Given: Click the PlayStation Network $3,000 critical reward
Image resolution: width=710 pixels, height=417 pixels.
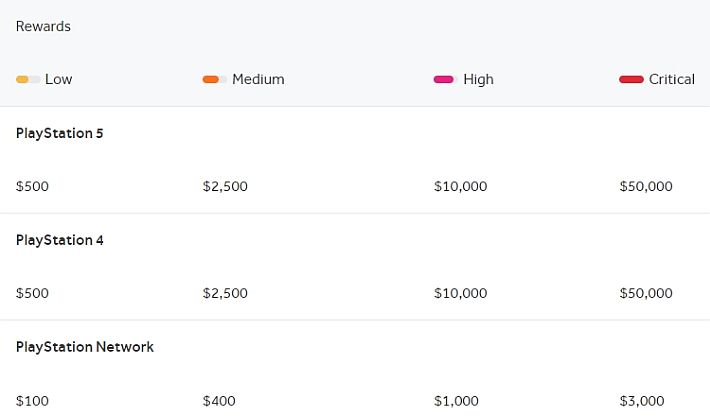Looking at the screenshot, I should point(642,401).
